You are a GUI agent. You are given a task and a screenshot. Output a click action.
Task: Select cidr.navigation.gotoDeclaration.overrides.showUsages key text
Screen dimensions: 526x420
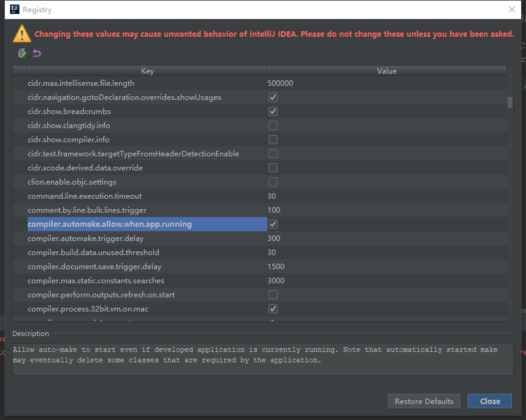pos(124,97)
